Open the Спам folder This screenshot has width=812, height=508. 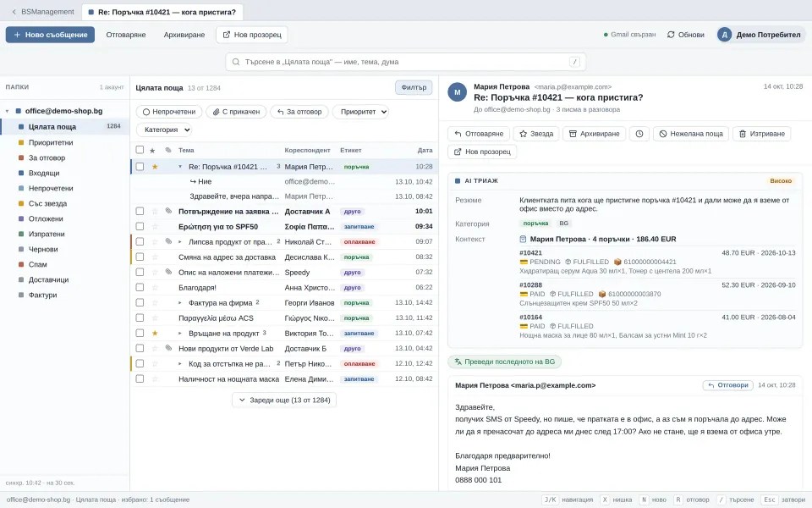65,264
